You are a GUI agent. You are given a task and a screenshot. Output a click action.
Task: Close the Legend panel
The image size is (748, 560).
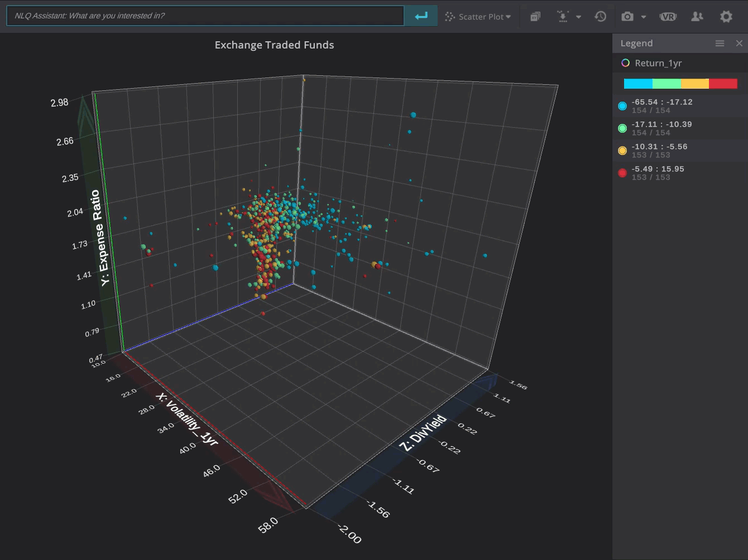(739, 44)
